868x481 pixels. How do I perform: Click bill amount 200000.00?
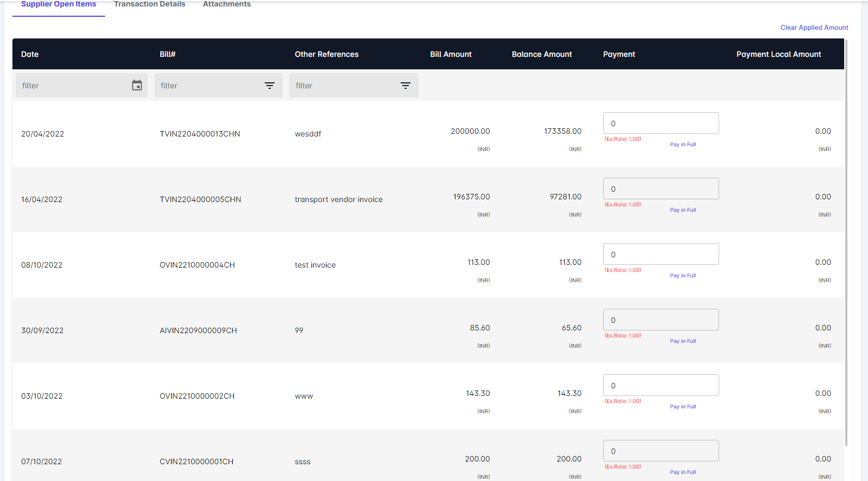[470, 131]
